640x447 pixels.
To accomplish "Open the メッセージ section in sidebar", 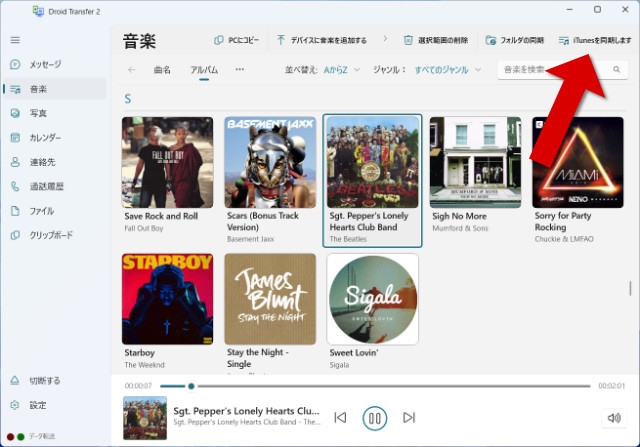I will point(55,64).
